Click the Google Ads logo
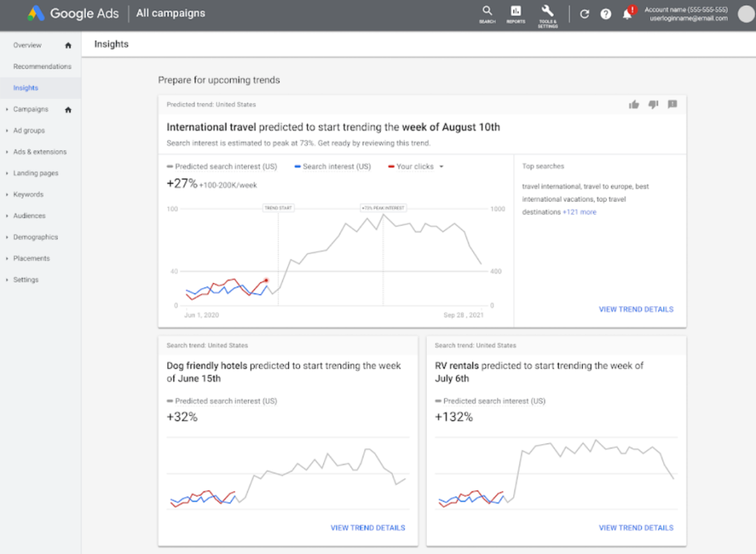 click(x=73, y=13)
